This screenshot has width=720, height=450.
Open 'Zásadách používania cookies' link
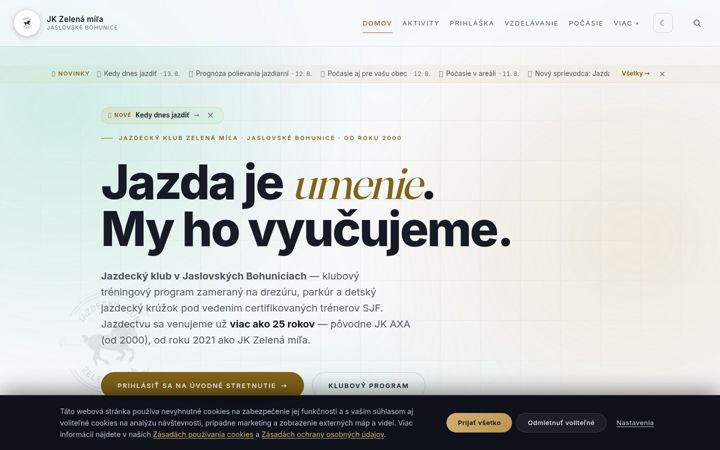[203, 434]
